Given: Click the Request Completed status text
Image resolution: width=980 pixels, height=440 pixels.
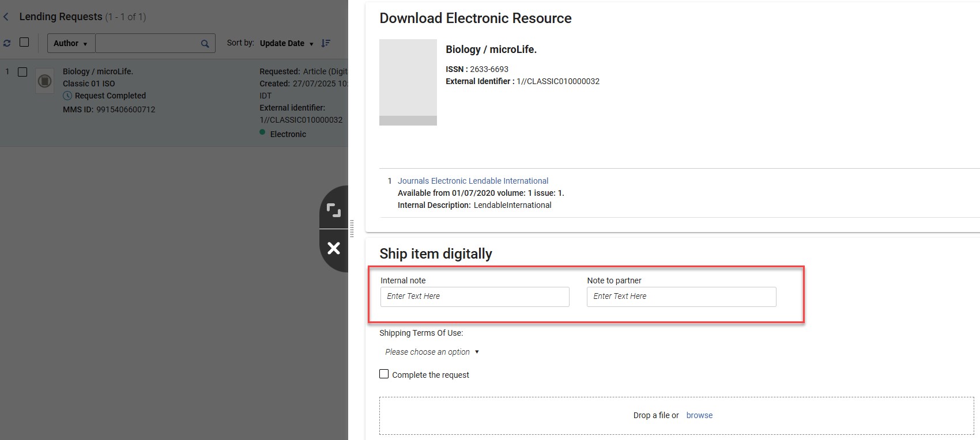Looking at the screenshot, I should (x=110, y=96).
